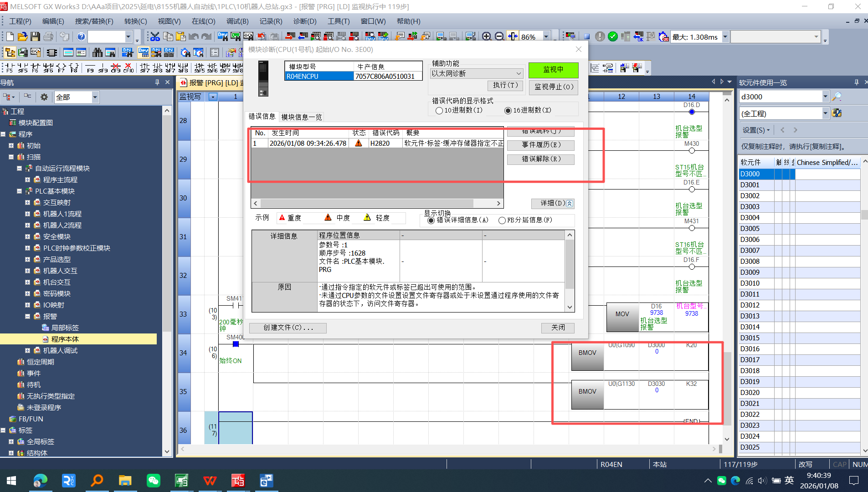Switch to the 模块信息一览 tab
The image size is (868, 492).
tap(302, 117)
